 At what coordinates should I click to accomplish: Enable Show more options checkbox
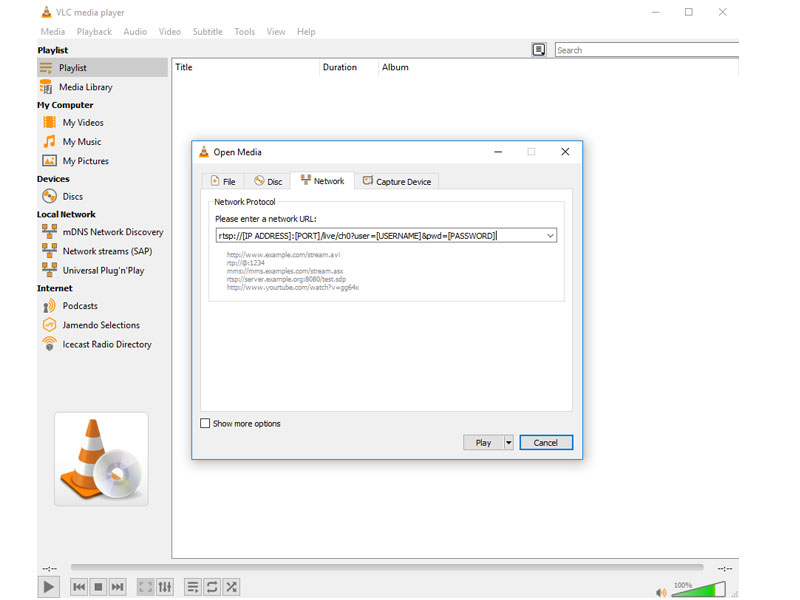[205, 423]
